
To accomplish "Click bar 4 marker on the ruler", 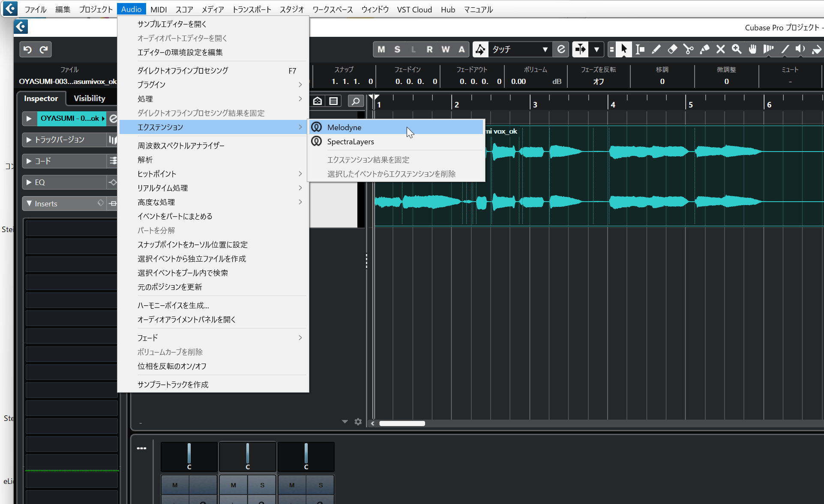I will point(613,104).
